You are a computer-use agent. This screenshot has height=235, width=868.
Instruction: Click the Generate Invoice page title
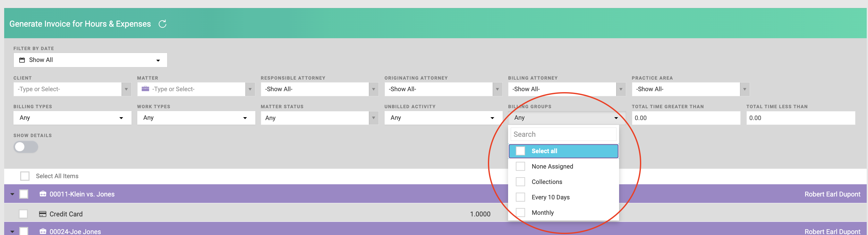pyautogui.click(x=80, y=24)
